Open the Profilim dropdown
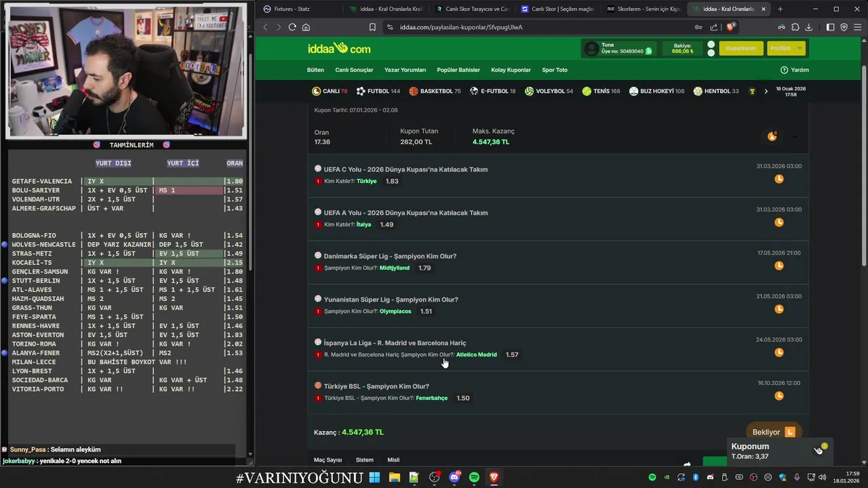 [786, 48]
